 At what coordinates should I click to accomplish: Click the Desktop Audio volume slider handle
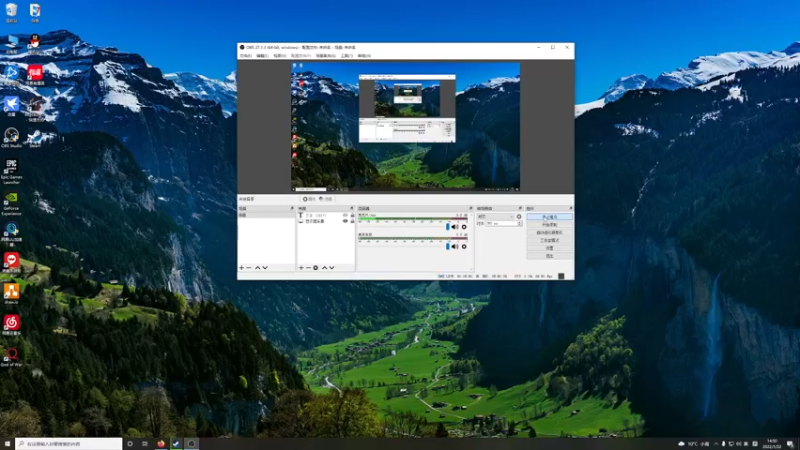click(447, 246)
